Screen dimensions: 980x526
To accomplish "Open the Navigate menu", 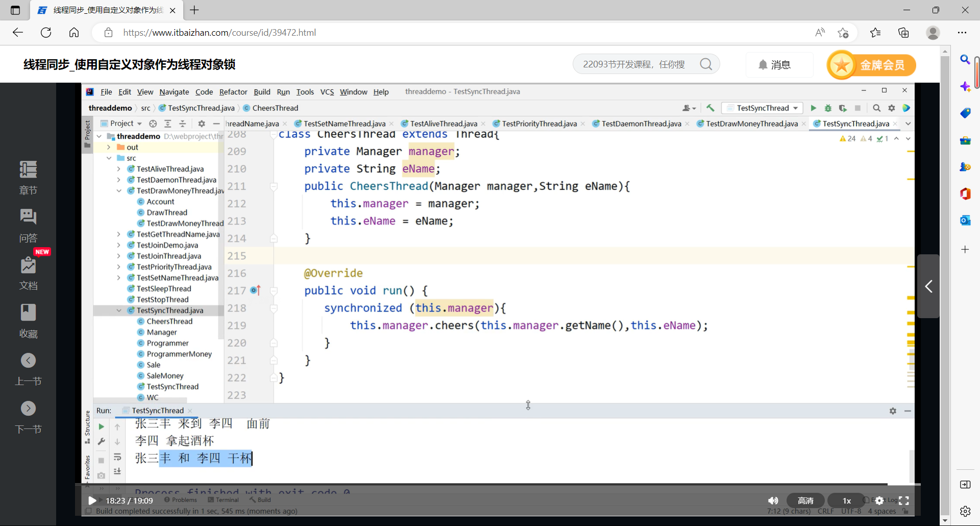I will [174, 92].
